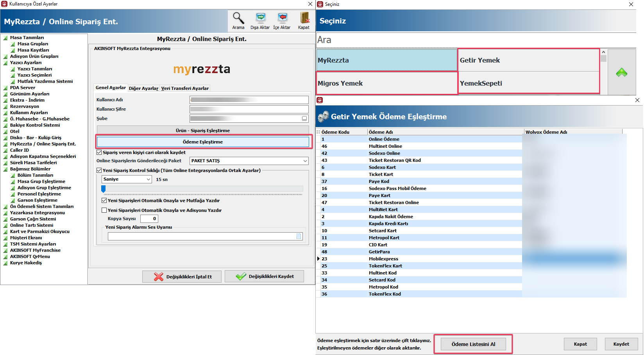644x355 pixels.
Task: Click the Kullanıcı Şifre input field
Action: pos(249,109)
